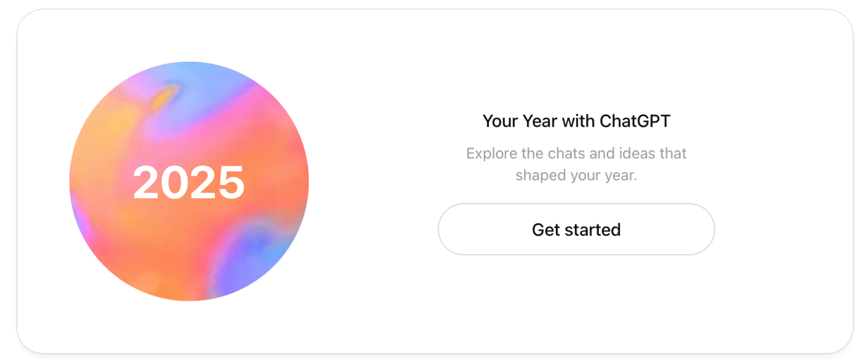Click the "Get started" button
Viewport: 868px width, 363px height.
pos(576,230)
